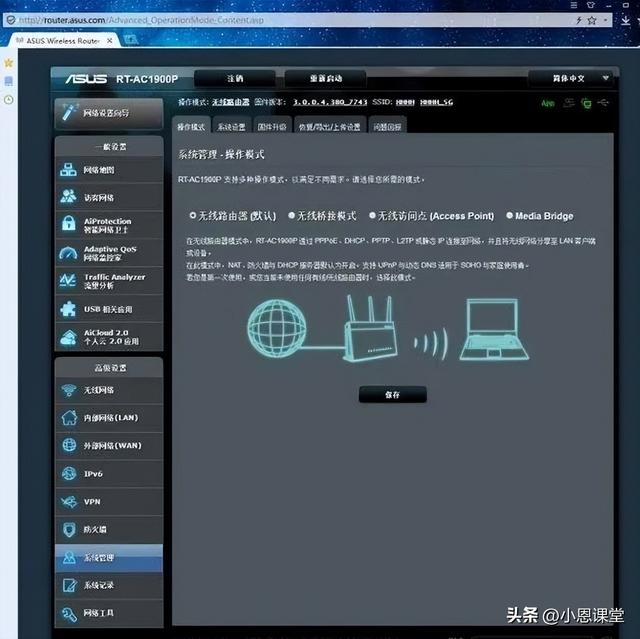Open the VPN settings icon
This screenshot has width=640, height=639.
click(69, 501)
